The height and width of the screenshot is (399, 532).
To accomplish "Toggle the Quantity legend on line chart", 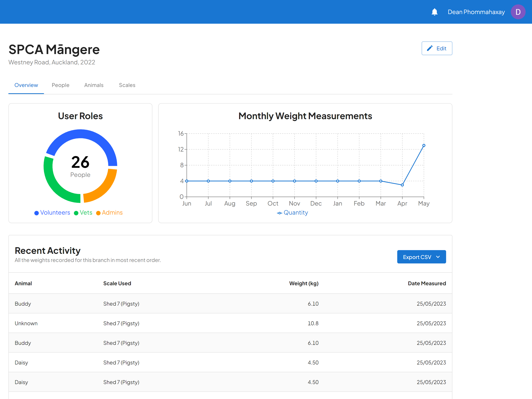I will tap(292, 213).
